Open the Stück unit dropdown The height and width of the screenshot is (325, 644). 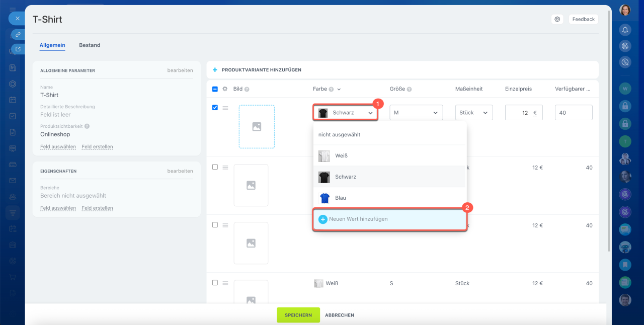coord(474,113)
